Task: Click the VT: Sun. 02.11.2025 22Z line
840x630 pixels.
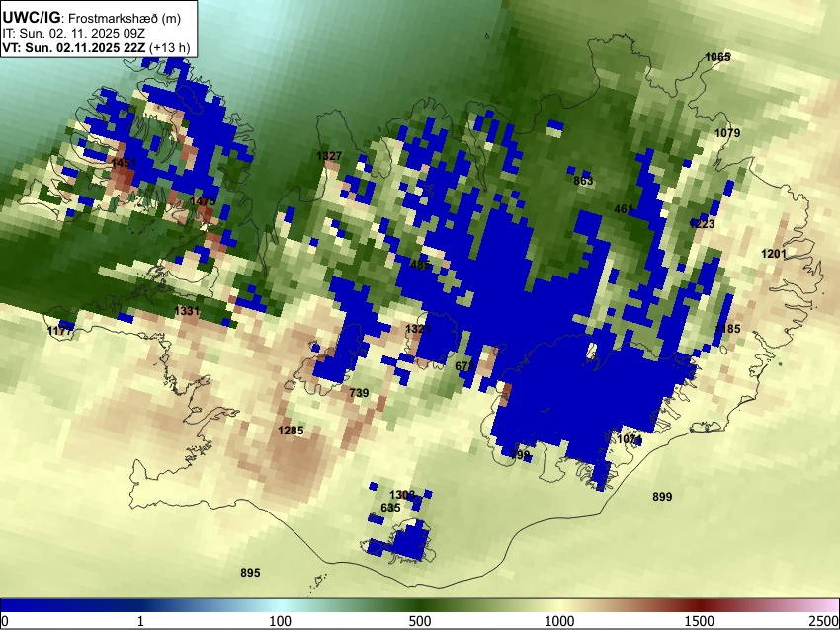Action: point(96,47)
